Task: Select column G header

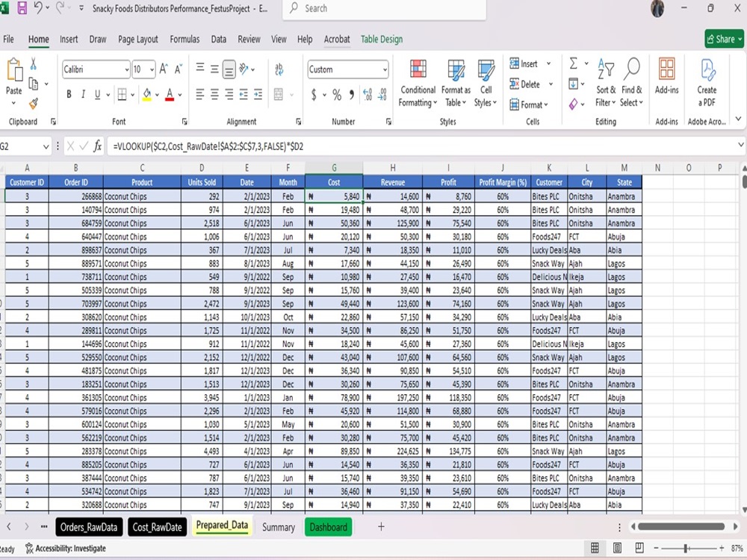Action: point(334,167)
